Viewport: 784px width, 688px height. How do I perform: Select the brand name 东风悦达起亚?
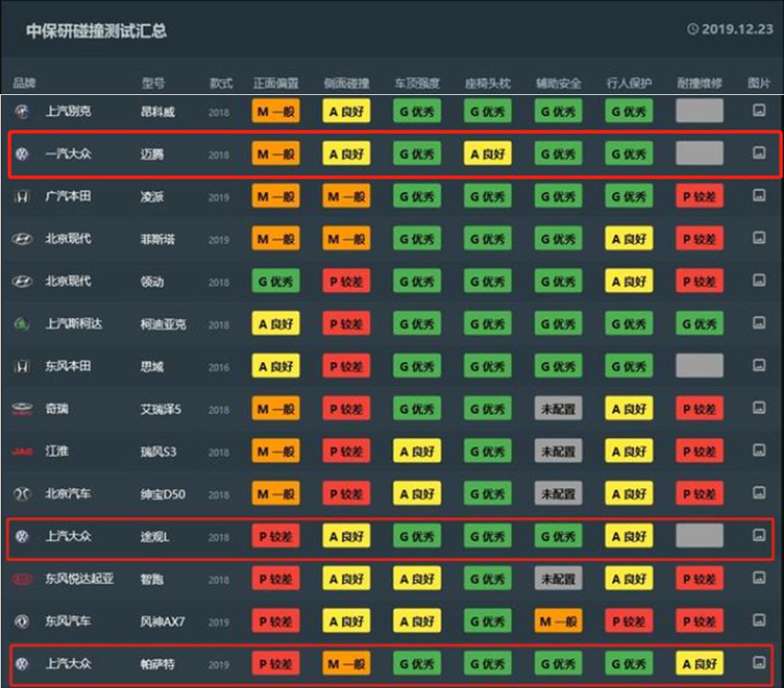[x=79, y=579]
